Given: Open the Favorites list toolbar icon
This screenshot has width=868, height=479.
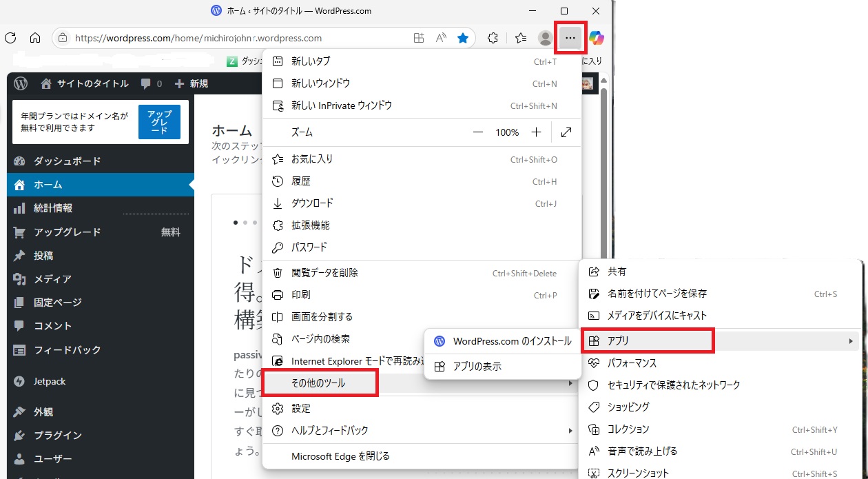Looking at the screenshot, I should click(521, 38).
